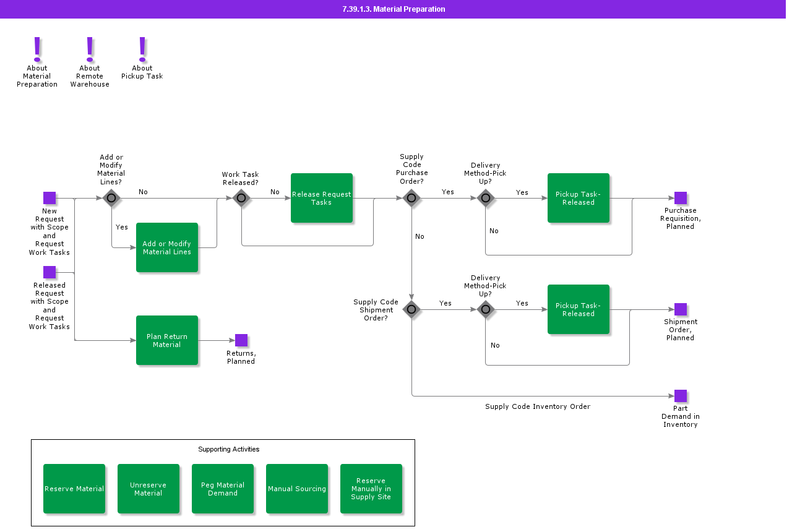Image resolution: width=792 pixels, height=532 pixels.
Task: Select the Work Task Released decision diamond
Action: coord(241,198)
